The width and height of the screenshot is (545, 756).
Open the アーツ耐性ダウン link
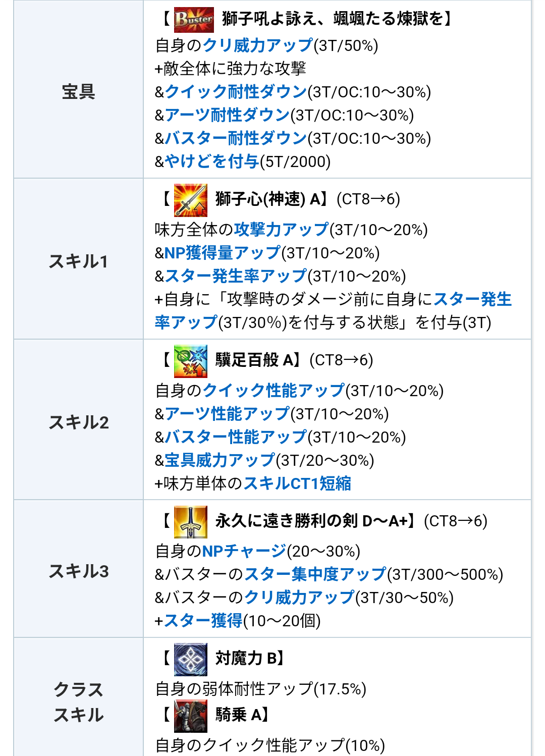(x=227, y=115)
